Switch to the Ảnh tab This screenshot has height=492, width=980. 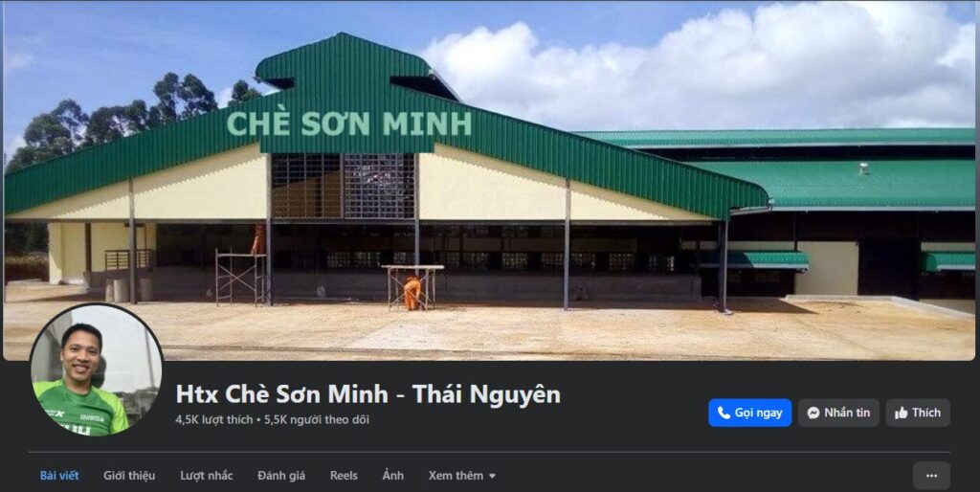[393, 476]
